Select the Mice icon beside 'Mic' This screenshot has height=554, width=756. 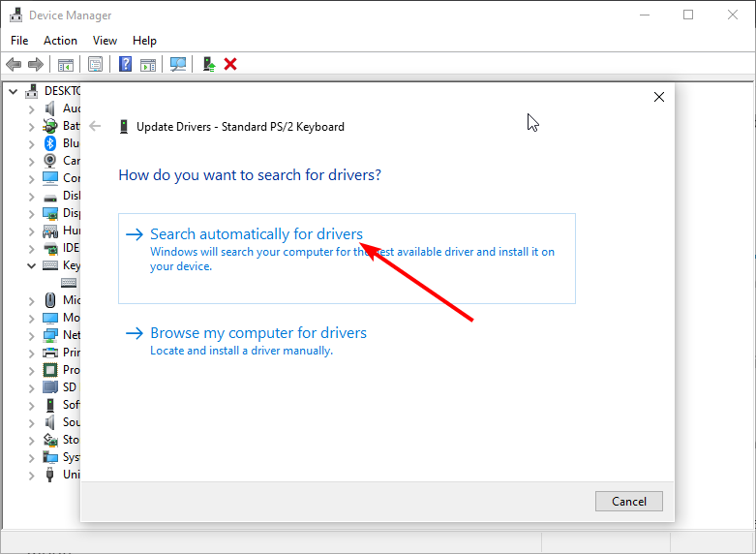[50, 300]
